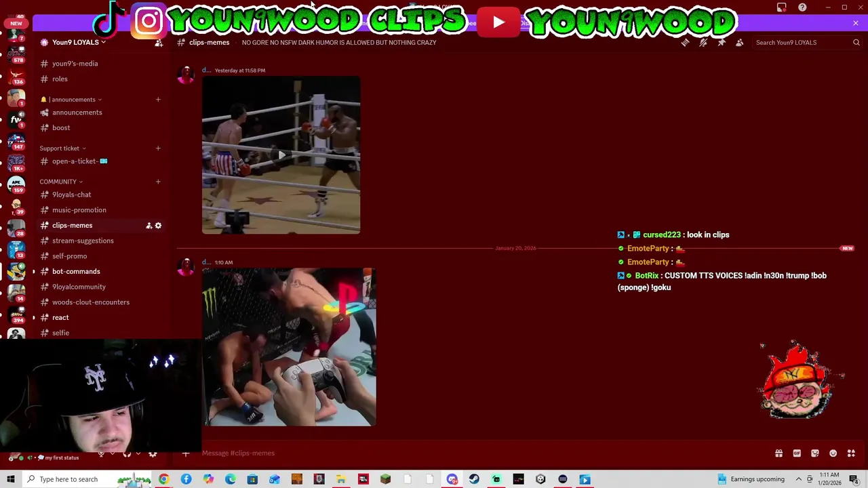Toggle channel notification mute bell
Screen dimensions: 868x488
tap(703, 43)
